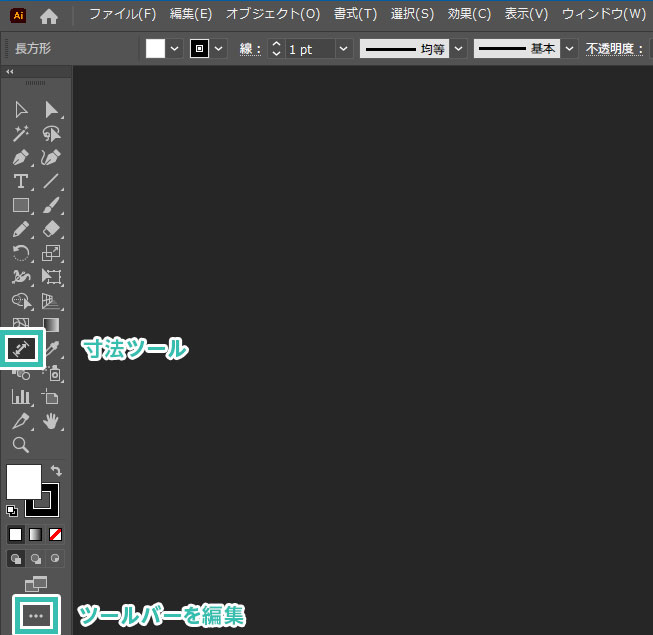This screenshot has height=635, width=653.
Task: Enable Draw Inside mode
Action: click(x=55, y=558)
